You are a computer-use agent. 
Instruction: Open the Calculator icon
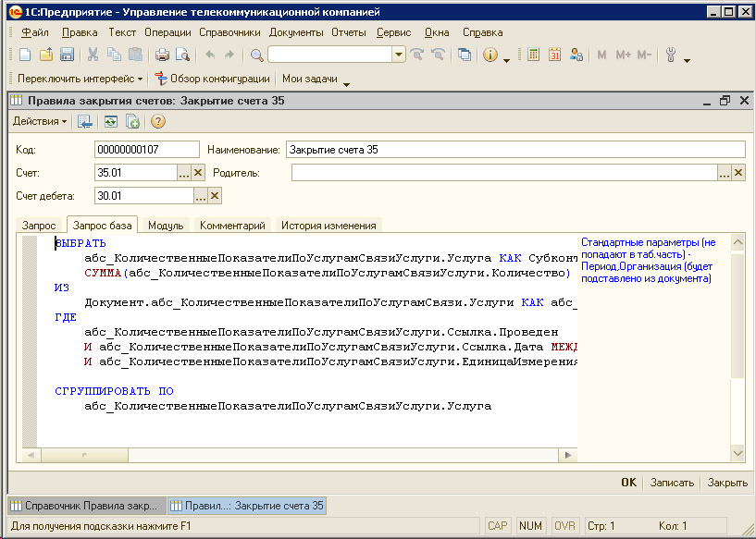pos(533,55)
